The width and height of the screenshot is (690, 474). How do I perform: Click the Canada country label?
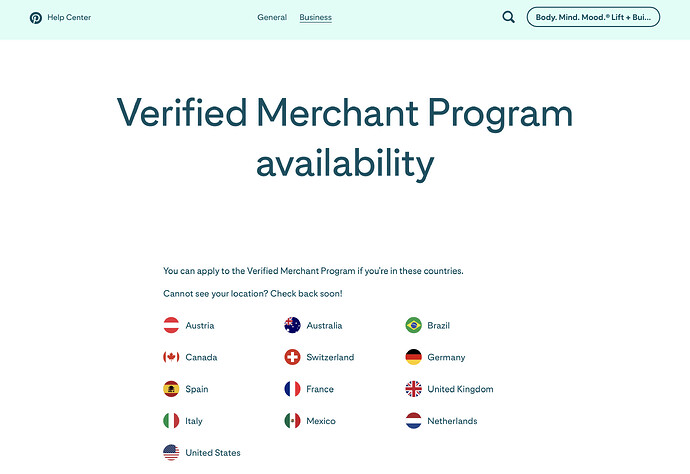201,357
